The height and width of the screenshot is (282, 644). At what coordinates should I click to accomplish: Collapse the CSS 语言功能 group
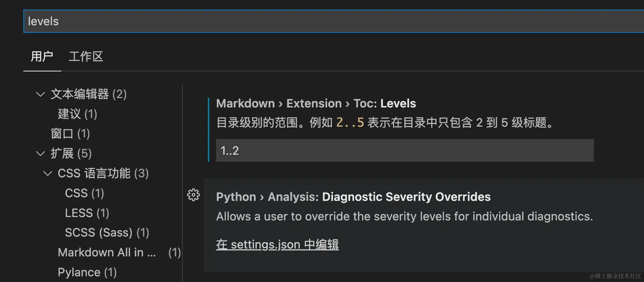[x=48, y=174]
